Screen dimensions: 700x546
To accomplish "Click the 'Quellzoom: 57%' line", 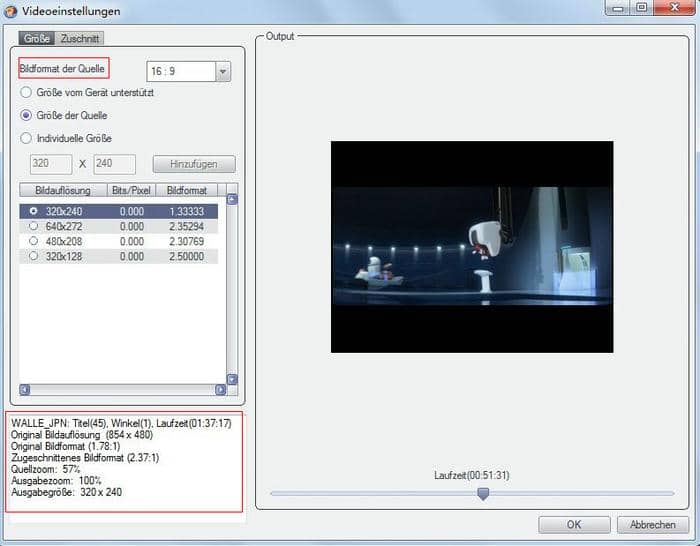I will coord(46,469).
